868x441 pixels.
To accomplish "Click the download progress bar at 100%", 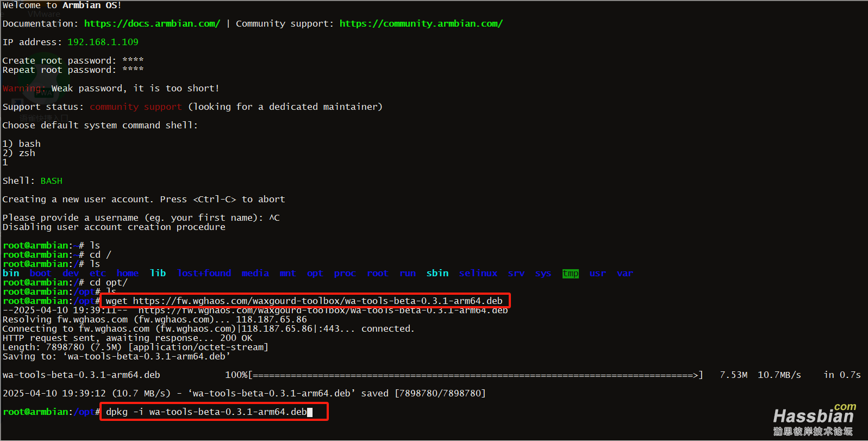I will pyautogui.click(x=476, y=375).
